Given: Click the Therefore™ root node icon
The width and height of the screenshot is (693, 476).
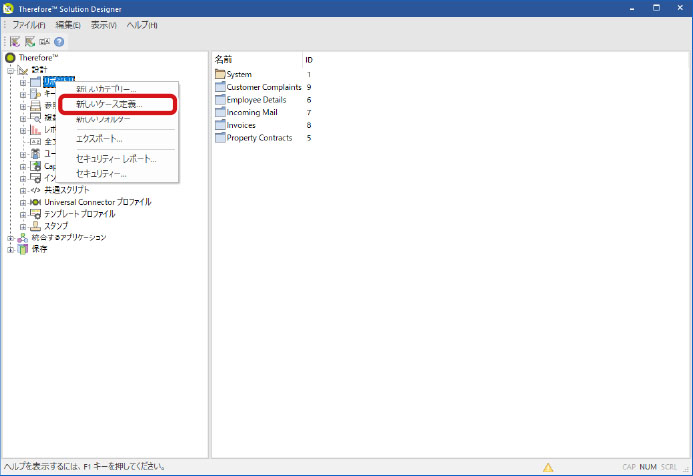Looking at the screenshot, I should coord(10,58).
